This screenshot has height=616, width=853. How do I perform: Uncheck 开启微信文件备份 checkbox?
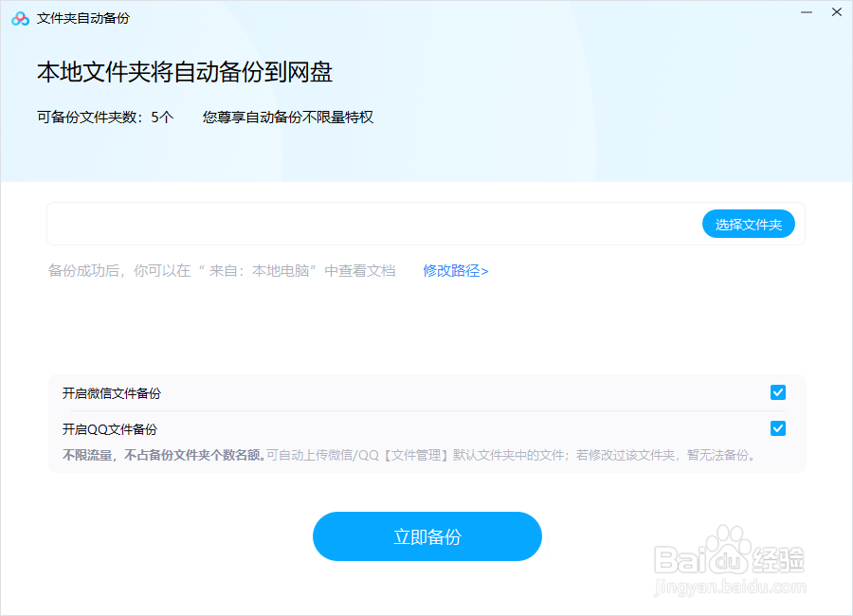pos(778,392)
